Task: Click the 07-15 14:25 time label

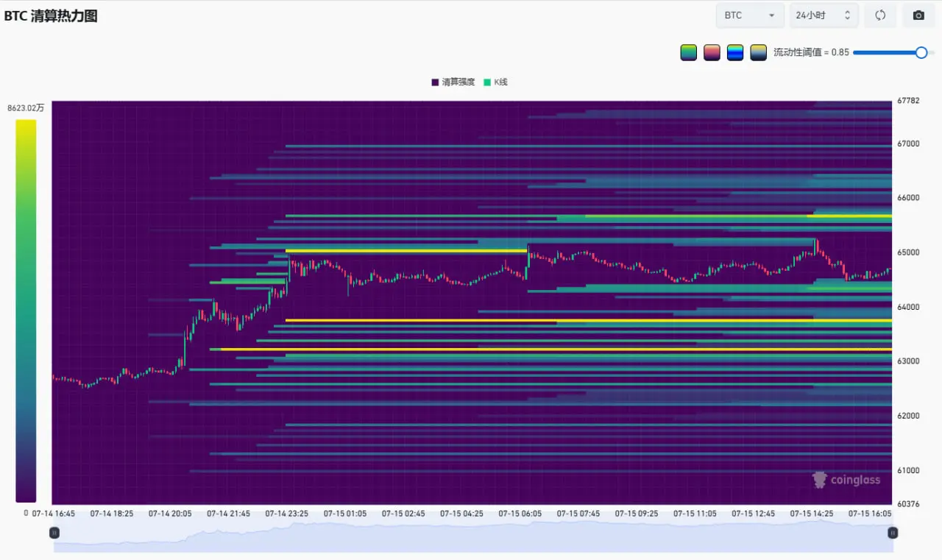Action: (812, 514)
